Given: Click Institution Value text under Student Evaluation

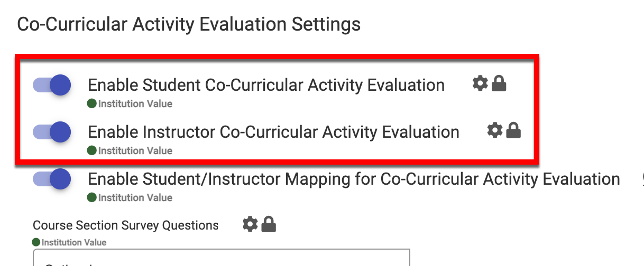Looking at the screenshot, I should [x=135, y=104].
